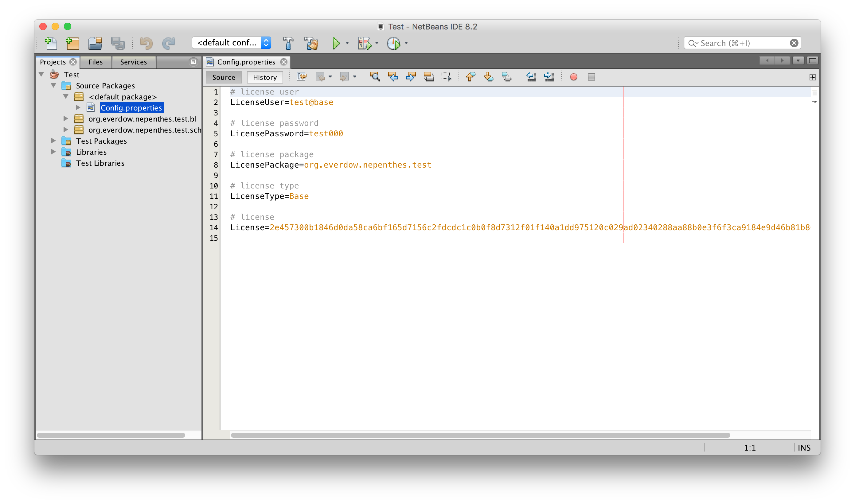
Task: Toggle Highlight Search icon
Action: (x=429, y=77)
